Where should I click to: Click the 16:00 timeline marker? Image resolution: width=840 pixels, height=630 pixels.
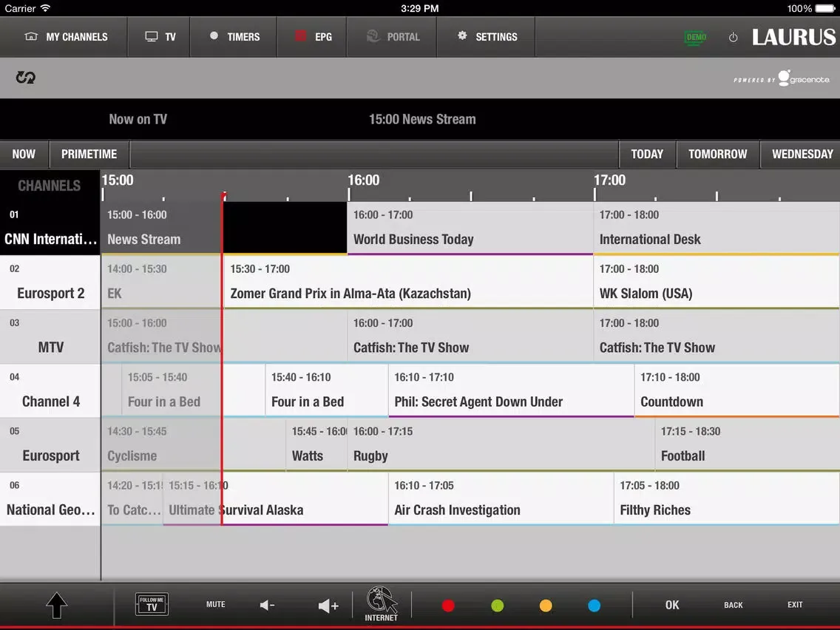click(x=363, y=180)
